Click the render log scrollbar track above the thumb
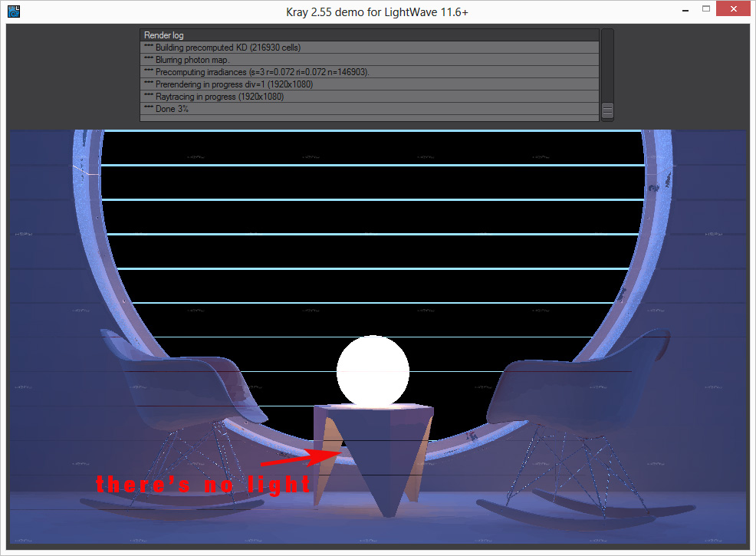This screenshot has width=756, height=556. tap(607, 65)
